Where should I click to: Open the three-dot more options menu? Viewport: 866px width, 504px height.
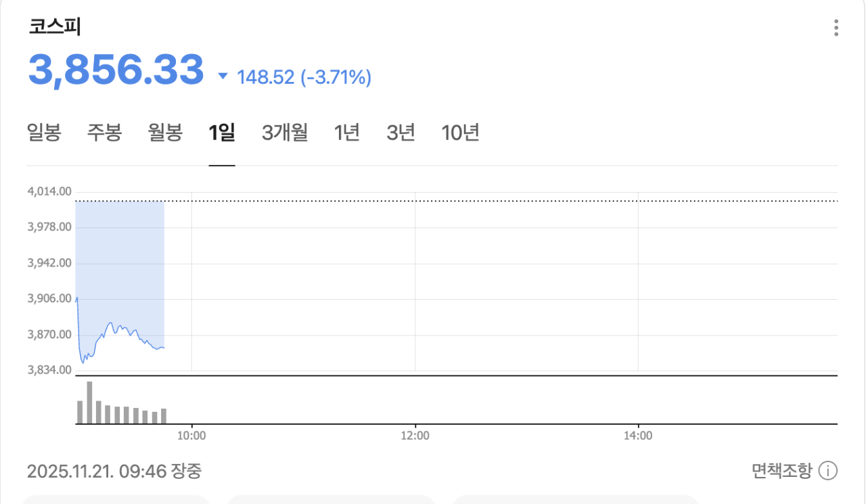coord(836,28)
